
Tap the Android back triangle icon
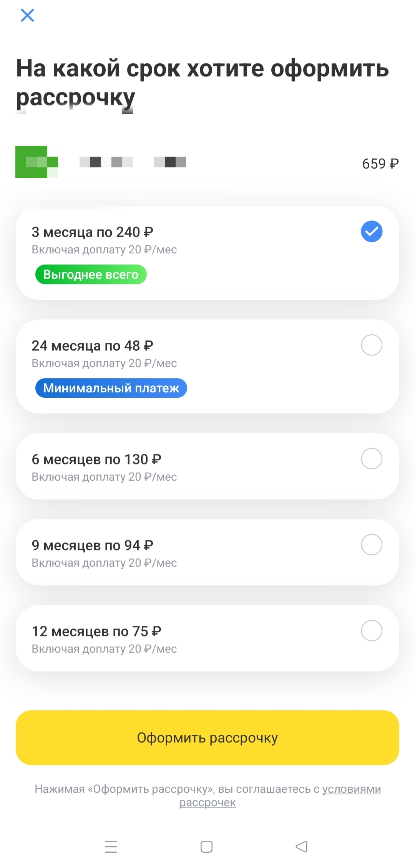coord(302,847)
